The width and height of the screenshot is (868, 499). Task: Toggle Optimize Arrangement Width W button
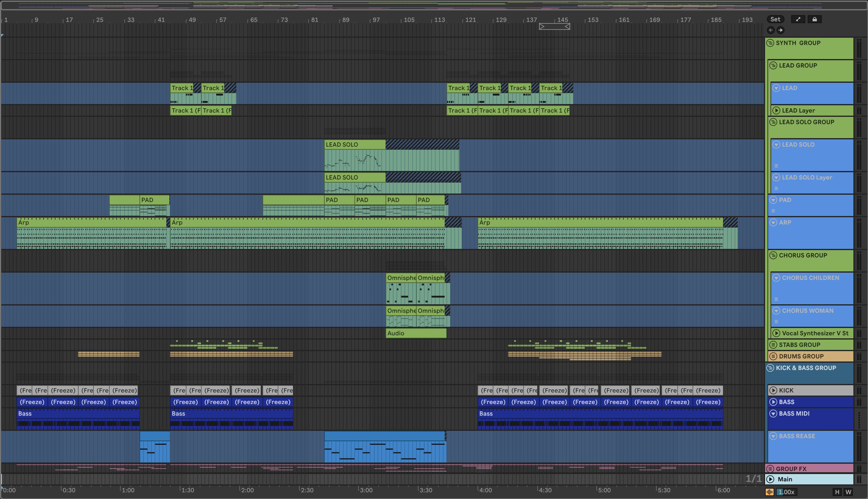(x=849, y=492)
